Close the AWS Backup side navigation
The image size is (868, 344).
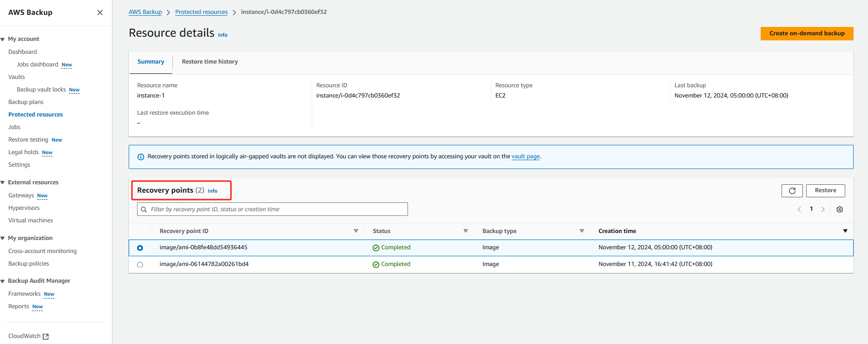click(x=100, y=13)
